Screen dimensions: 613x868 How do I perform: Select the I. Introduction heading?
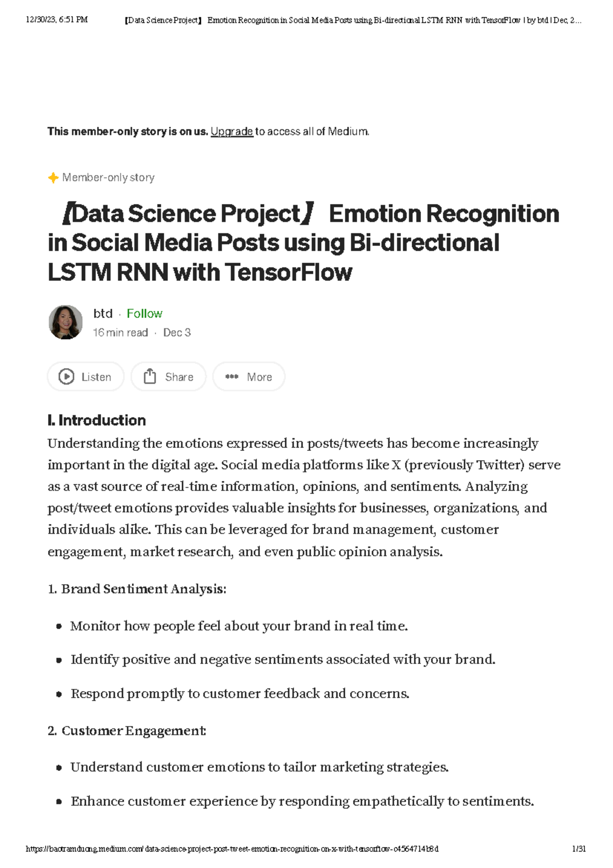97,420
